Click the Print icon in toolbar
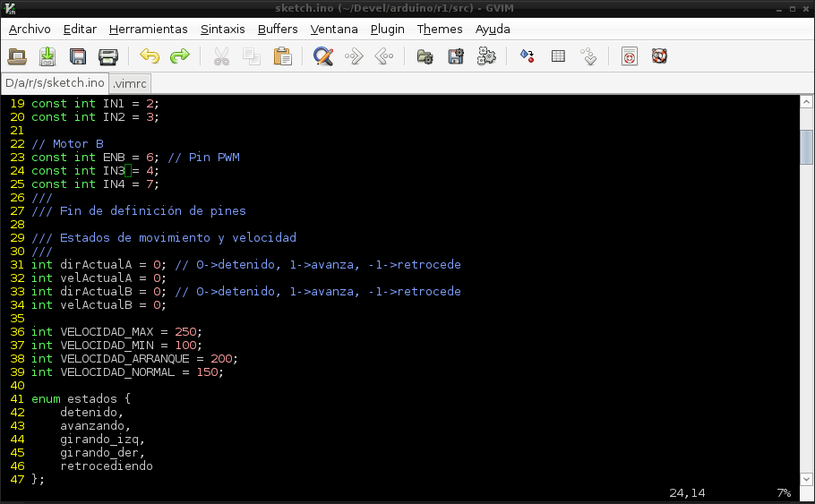Viewport: 815px width, 504px height. [108, 56]
